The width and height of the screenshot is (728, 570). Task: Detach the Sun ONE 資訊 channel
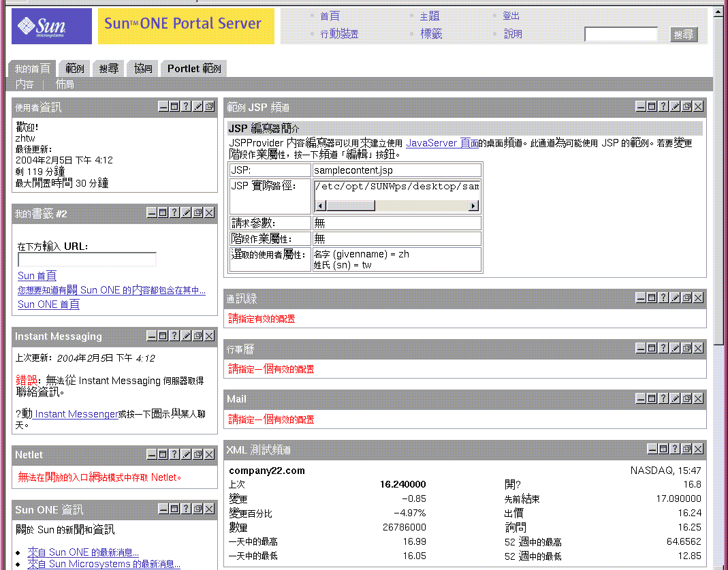pos(197,509)
